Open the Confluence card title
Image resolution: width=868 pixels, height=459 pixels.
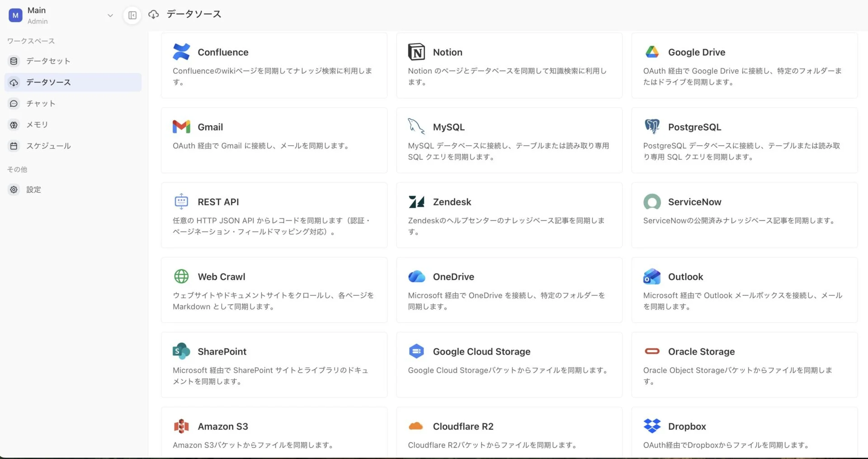pyautogui.click(x=223, y=52)
